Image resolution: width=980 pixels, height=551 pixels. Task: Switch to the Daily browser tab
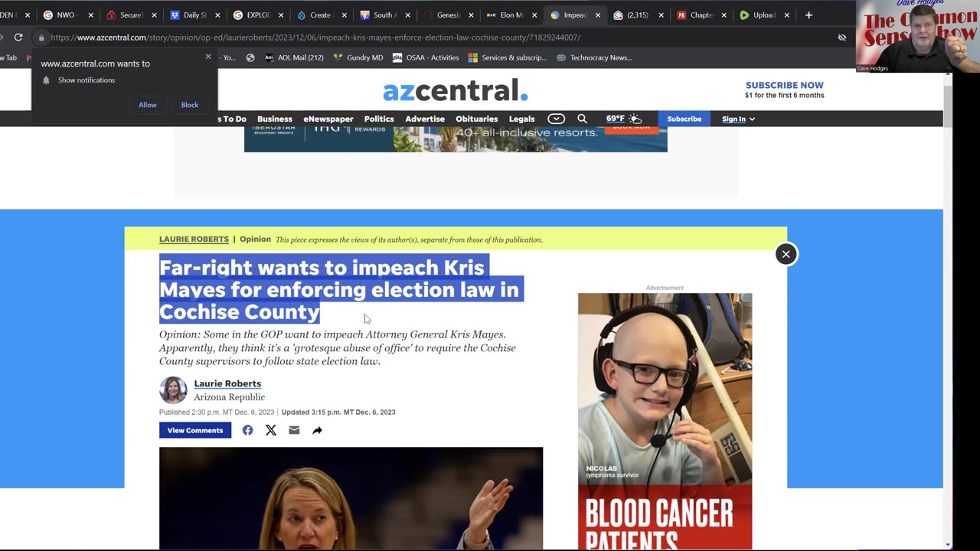[194, 15]
